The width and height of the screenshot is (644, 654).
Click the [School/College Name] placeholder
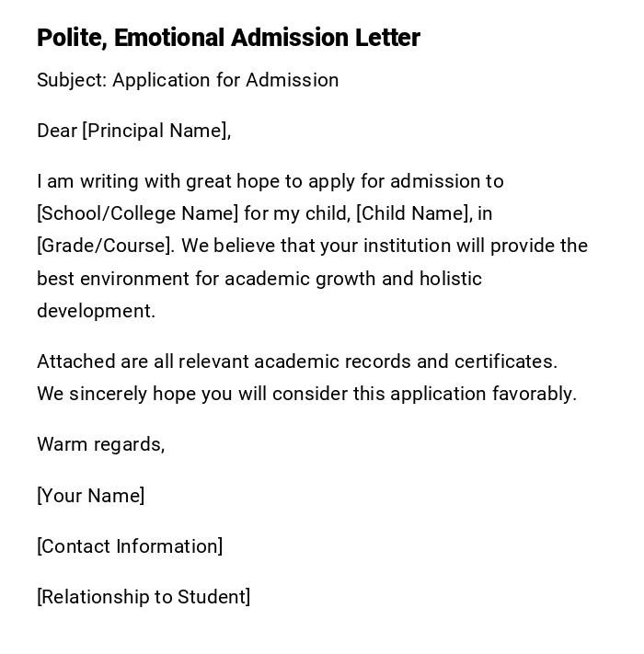(137, 213)
